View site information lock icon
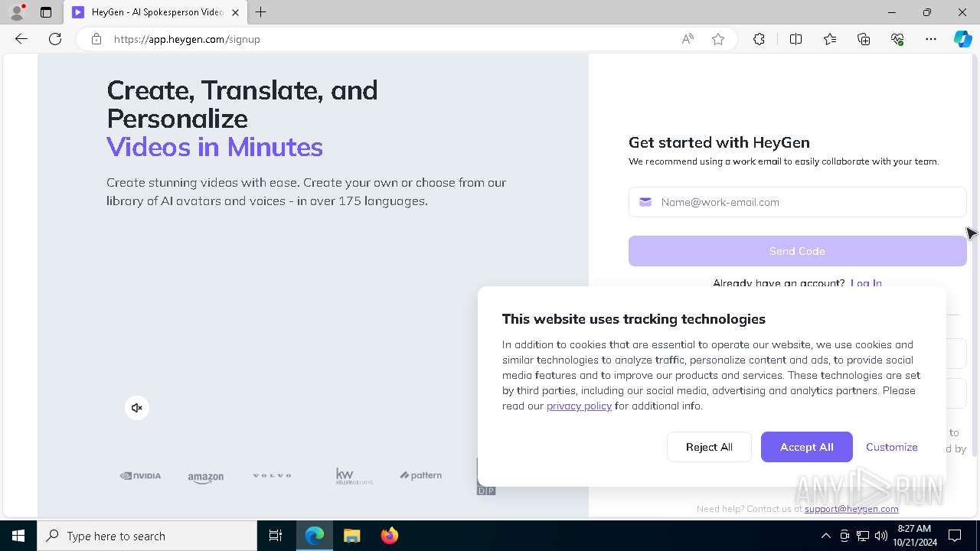Image resolution: width=980 pixels, height=551 pixels. coord(96,39)
